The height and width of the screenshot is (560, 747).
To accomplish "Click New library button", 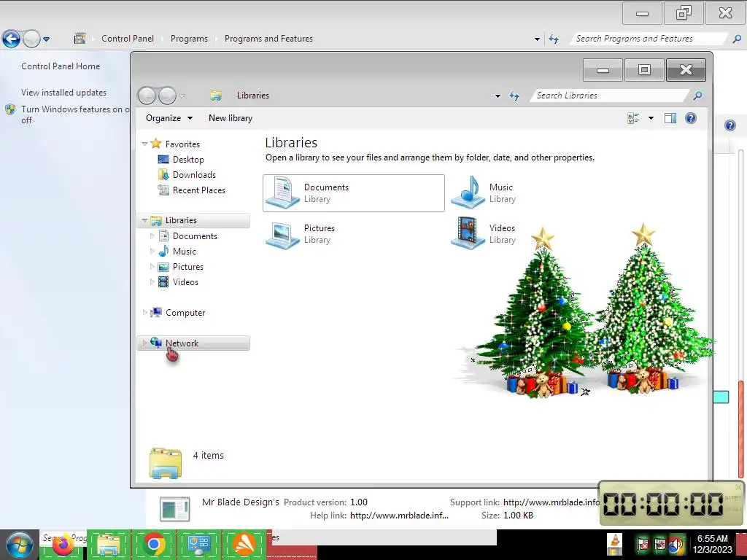I will 231,118.
